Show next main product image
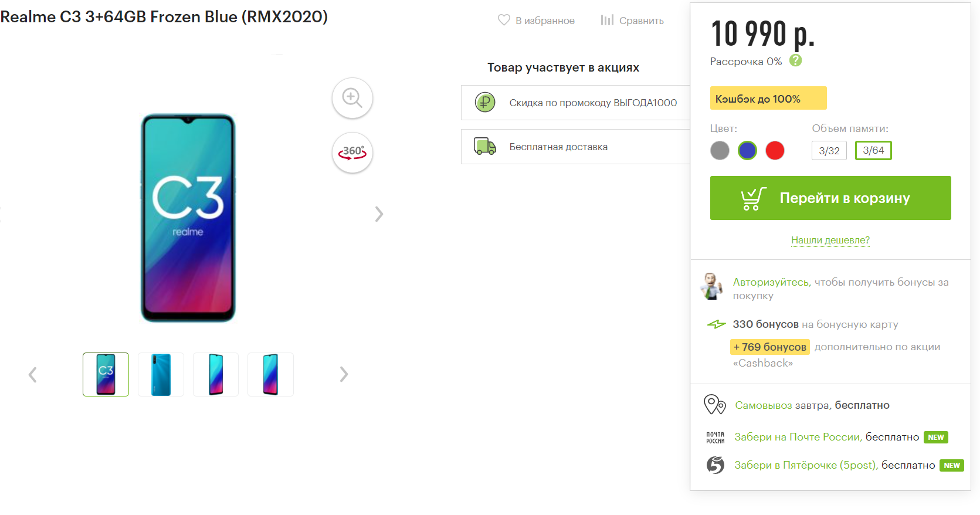 pos(379,214)
